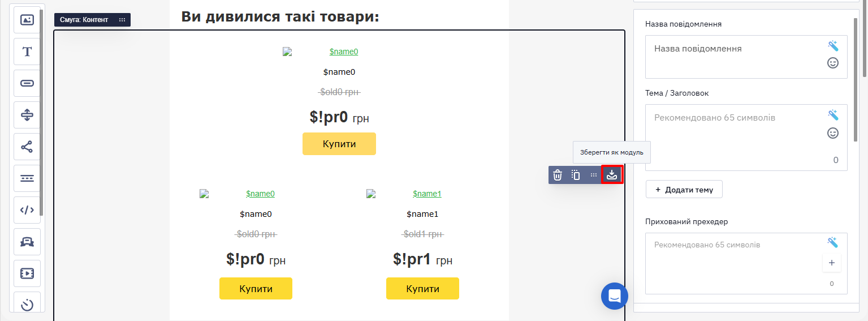868x321 pixels.
Task: Select the Timer block icon
Action: [x=27, y=305]
